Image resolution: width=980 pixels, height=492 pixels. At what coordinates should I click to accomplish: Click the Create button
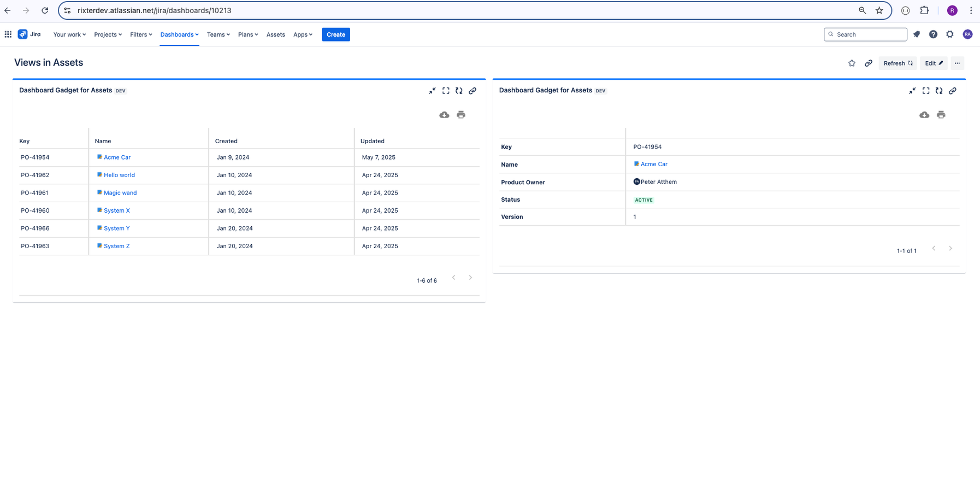pyautogui.click(x=336, y=34)
